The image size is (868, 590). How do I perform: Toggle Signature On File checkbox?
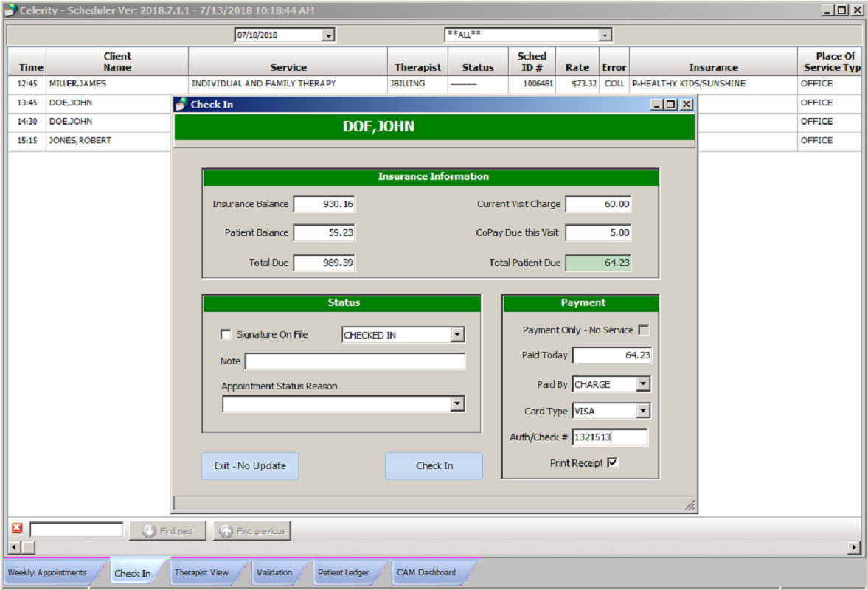[226, 334]
